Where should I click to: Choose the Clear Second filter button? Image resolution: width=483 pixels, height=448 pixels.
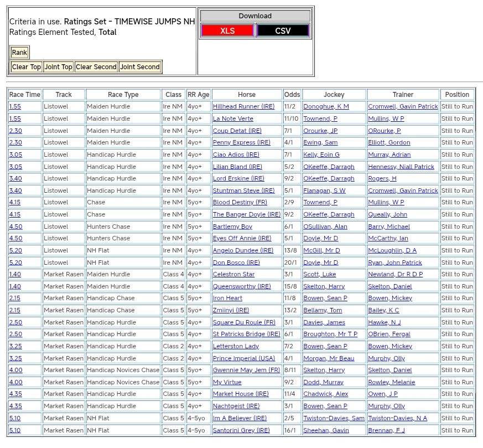point(96,67)
